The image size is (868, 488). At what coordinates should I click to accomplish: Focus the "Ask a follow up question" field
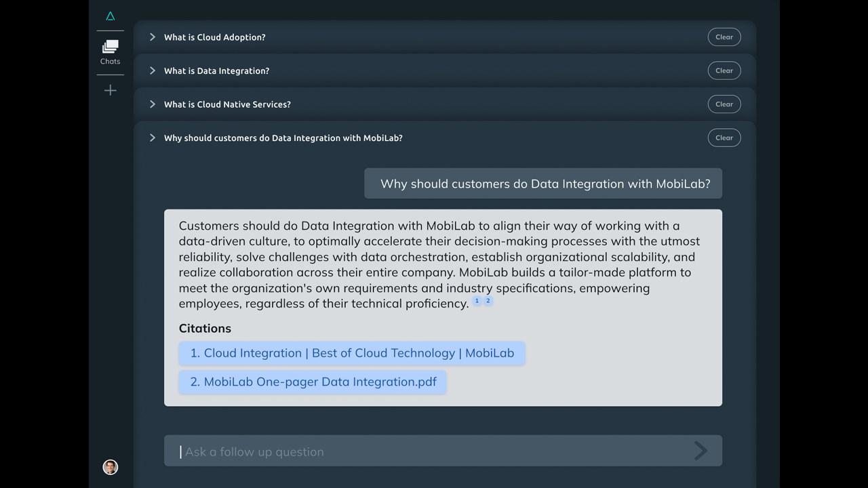(x=434, y=451)
